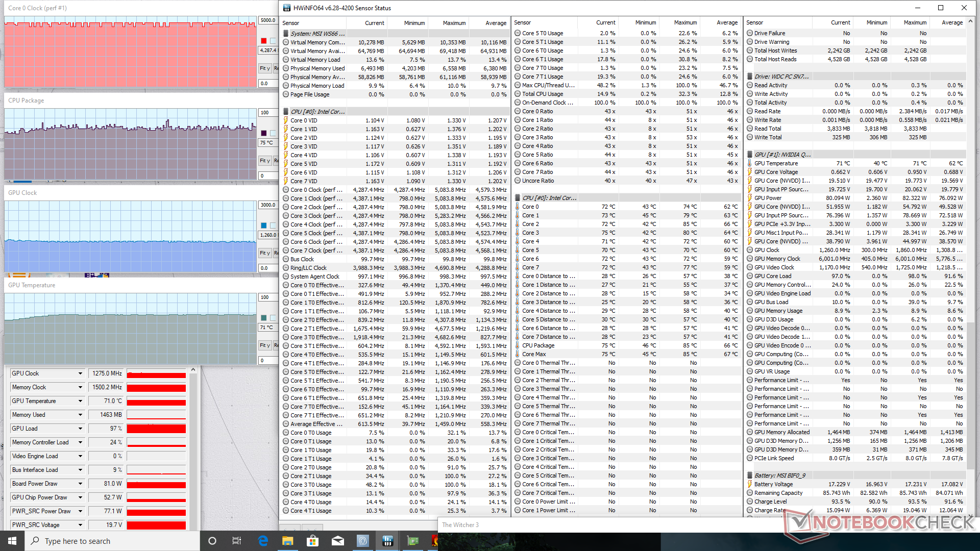The width and height of the screenshot is (980, 551).
Task: Open GPU-Z green card taskbar icon
Action: (x=412, y=541)
